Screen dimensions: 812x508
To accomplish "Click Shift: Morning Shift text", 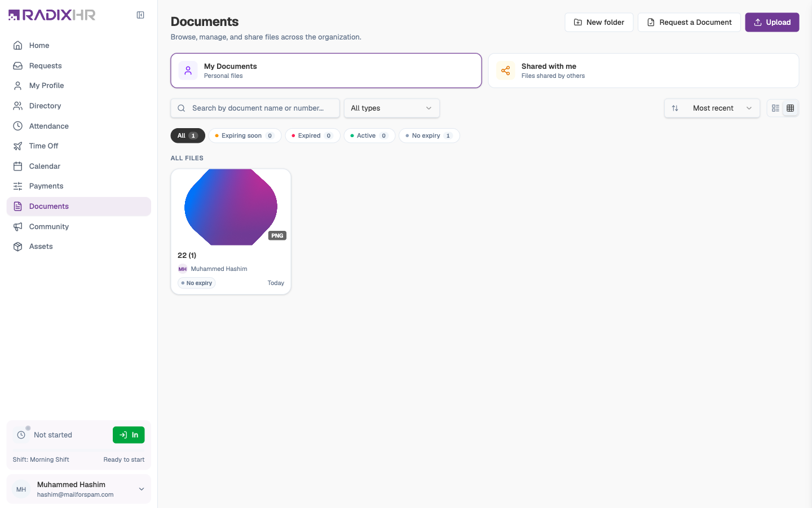I will coord(41,459).
